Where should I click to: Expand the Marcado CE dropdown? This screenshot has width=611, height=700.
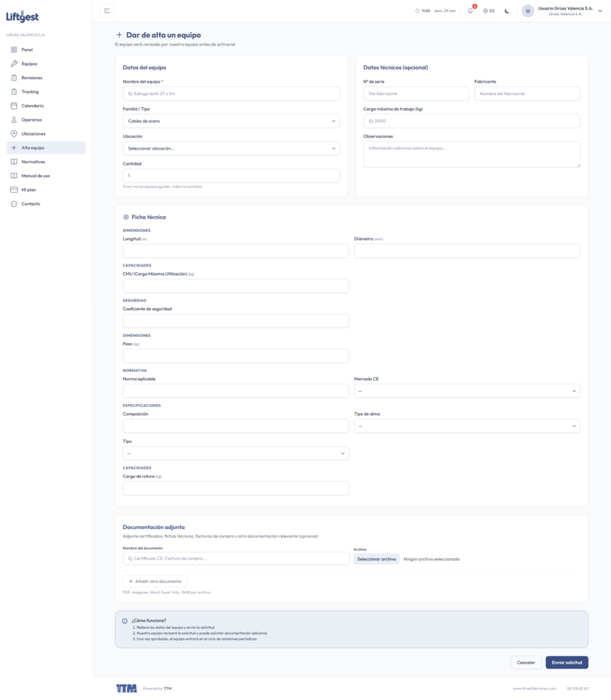tap(467, 391)
